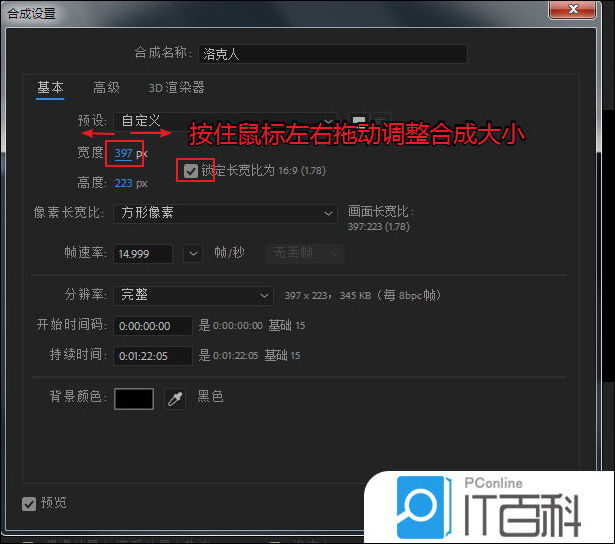Pick background color with the eyedropper
Screen dimensions: 615x544
pos(175,399)
